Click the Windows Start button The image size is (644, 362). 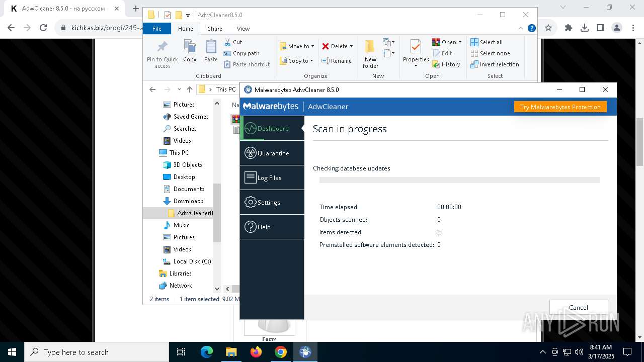(12, 352)
